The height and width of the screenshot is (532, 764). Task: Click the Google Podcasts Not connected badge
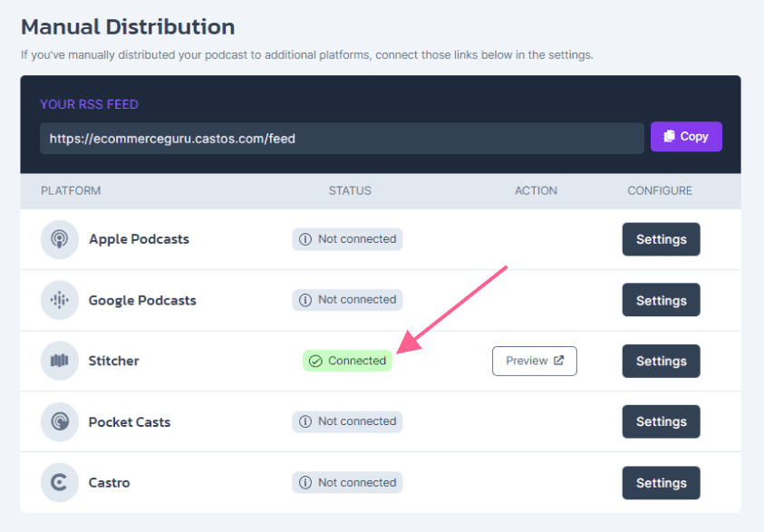coord(347,300)
